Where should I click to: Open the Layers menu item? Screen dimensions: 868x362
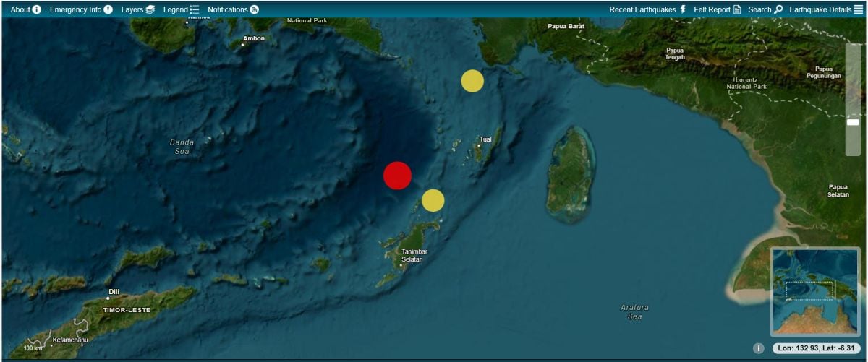tap(138, 9)
